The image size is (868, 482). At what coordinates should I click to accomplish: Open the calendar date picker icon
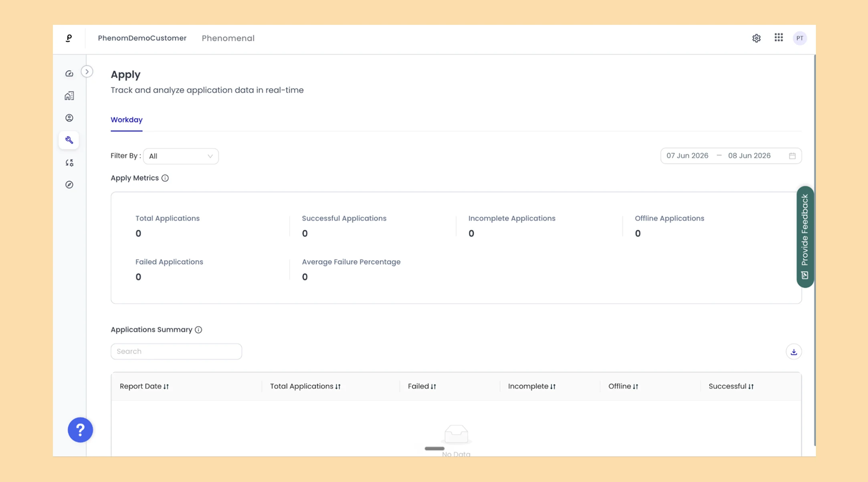tap(792, 156)
